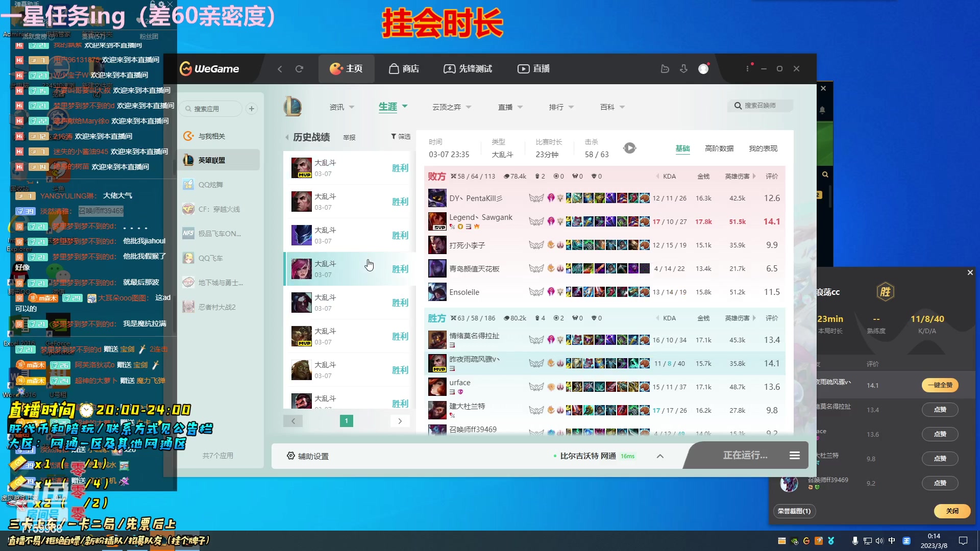Refresh the WeGame page
Viewport: 980px width, 551px height.
pos(300,69)
